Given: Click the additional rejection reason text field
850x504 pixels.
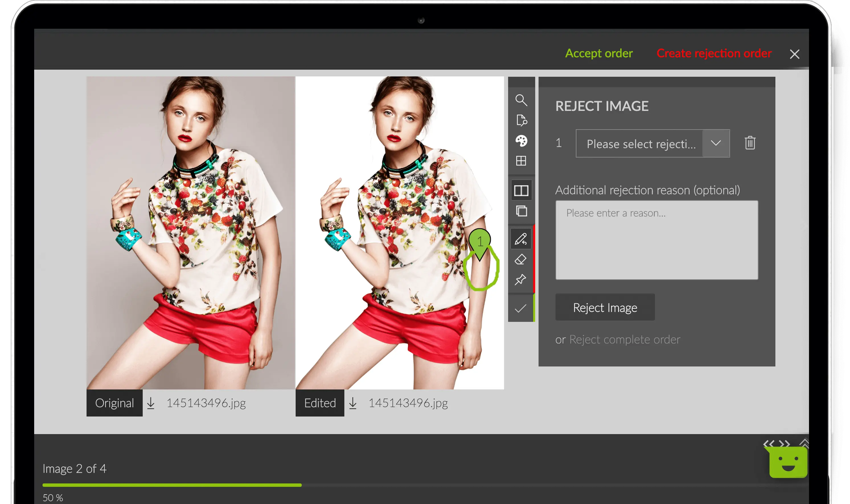Looking at the screenshot, I should click(x=657, y=240).
